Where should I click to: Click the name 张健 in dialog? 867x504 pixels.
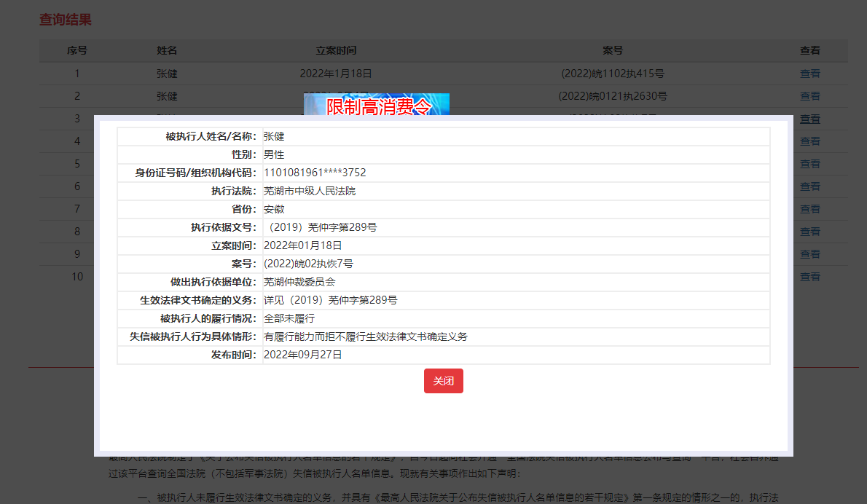[274, 136]
